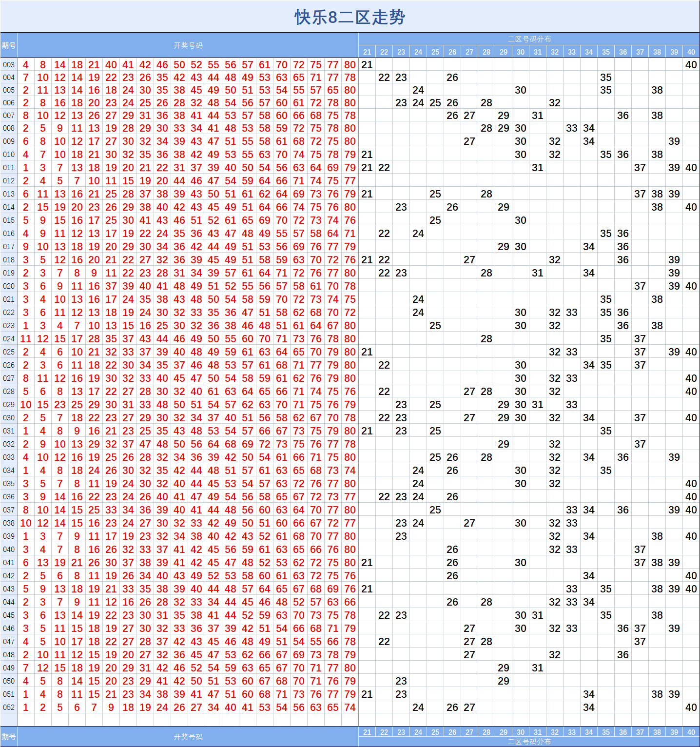
Task: Click zone number 36 in row 037
Action: point(623,510)
